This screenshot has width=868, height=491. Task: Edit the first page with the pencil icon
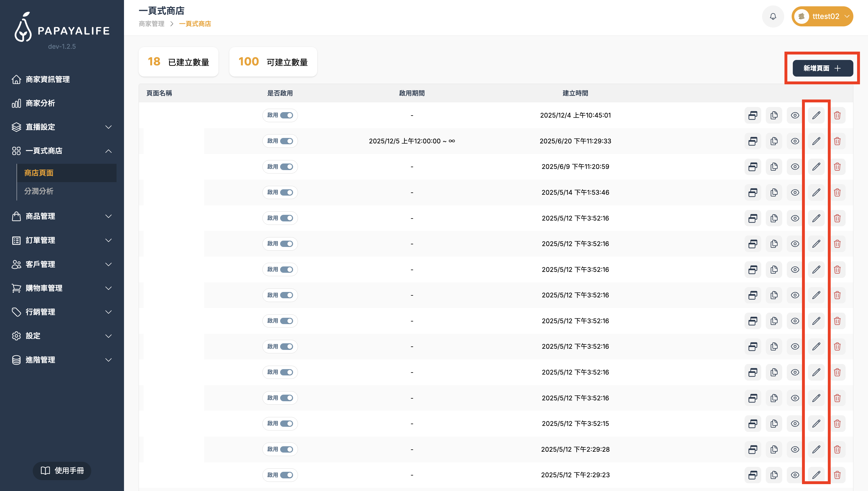click(x=816, y=115)
